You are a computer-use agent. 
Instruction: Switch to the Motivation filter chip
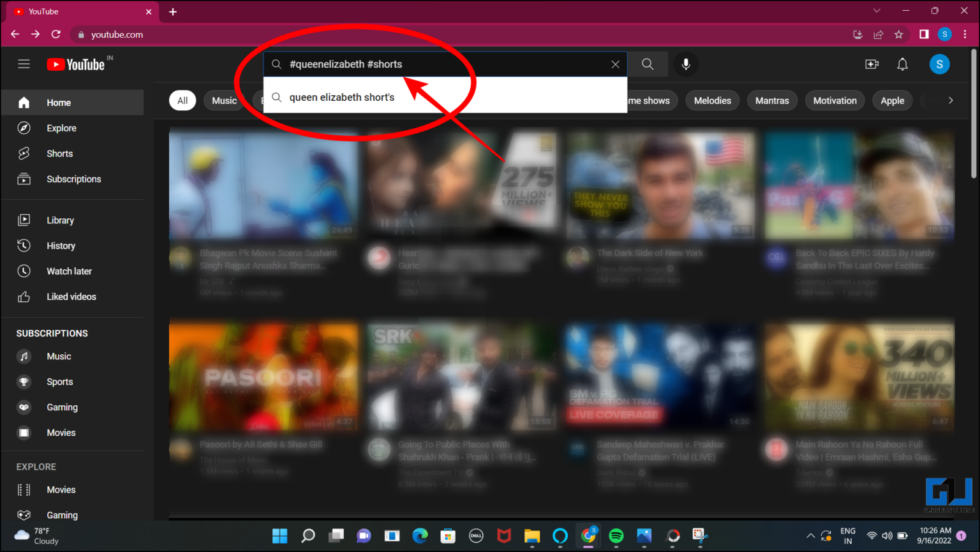835,100
